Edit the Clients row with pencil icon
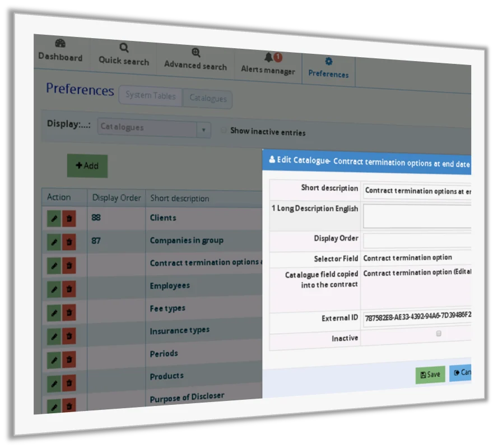This screenshot has width=493, height=448. coord(54,219)
